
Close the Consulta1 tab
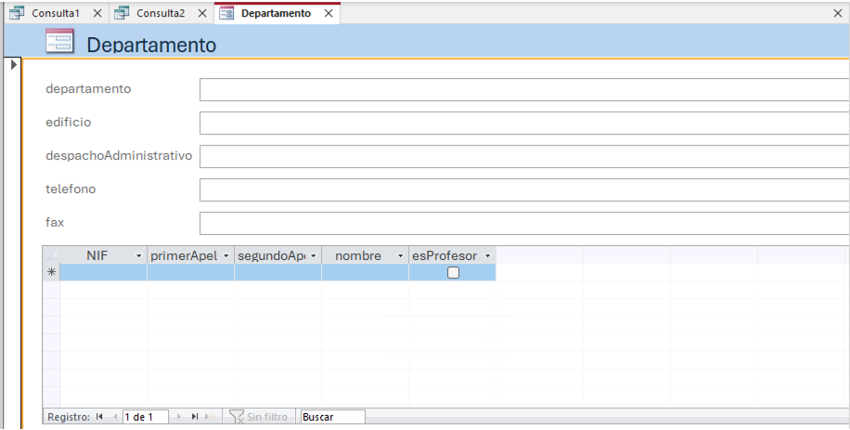[x=98, y=13]
